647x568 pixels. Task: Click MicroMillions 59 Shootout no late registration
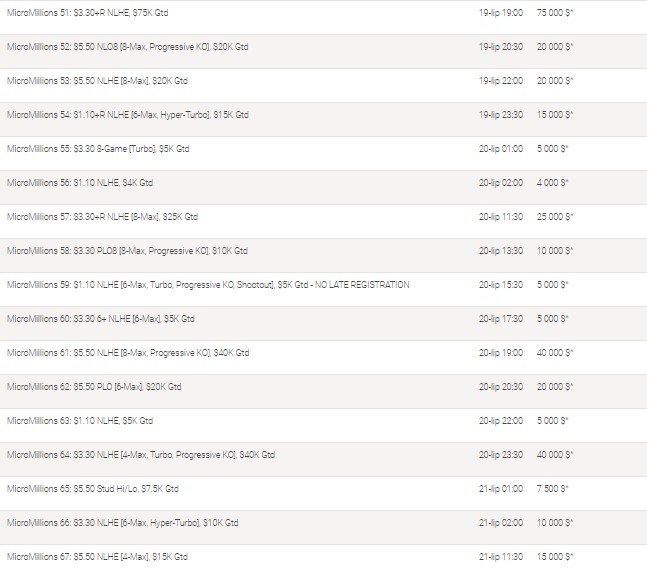point(207,285)
